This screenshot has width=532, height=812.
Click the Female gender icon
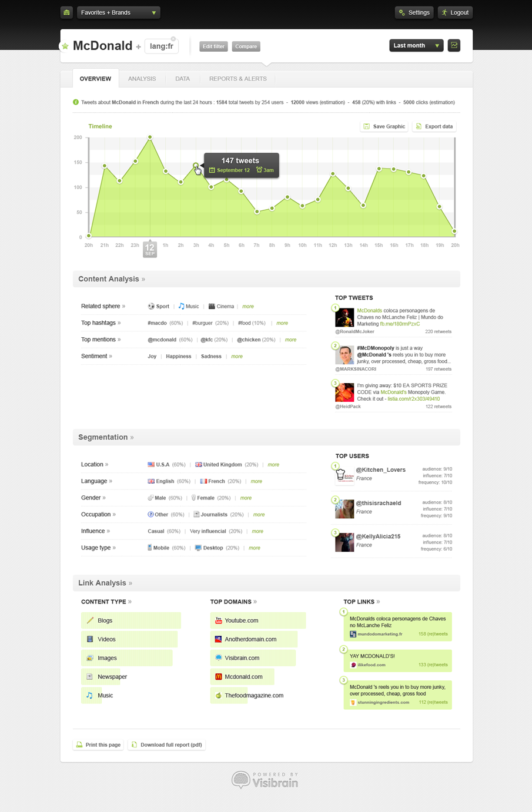click(x=193, y=498)
